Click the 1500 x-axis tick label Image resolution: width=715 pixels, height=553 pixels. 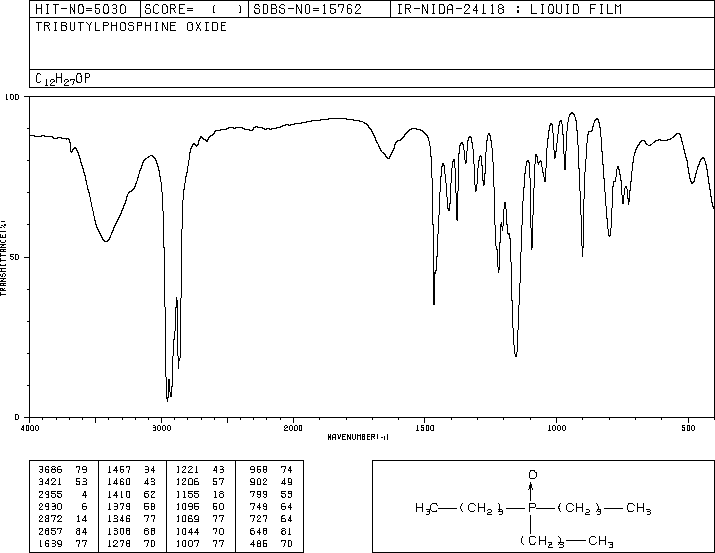click(x=425, y=428)
